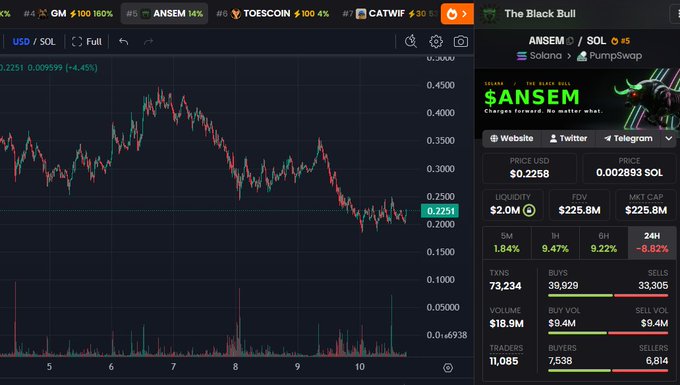The image size is (680, 385).
Task: Open the token Telegram link
Action: click(x=628, y=138)
